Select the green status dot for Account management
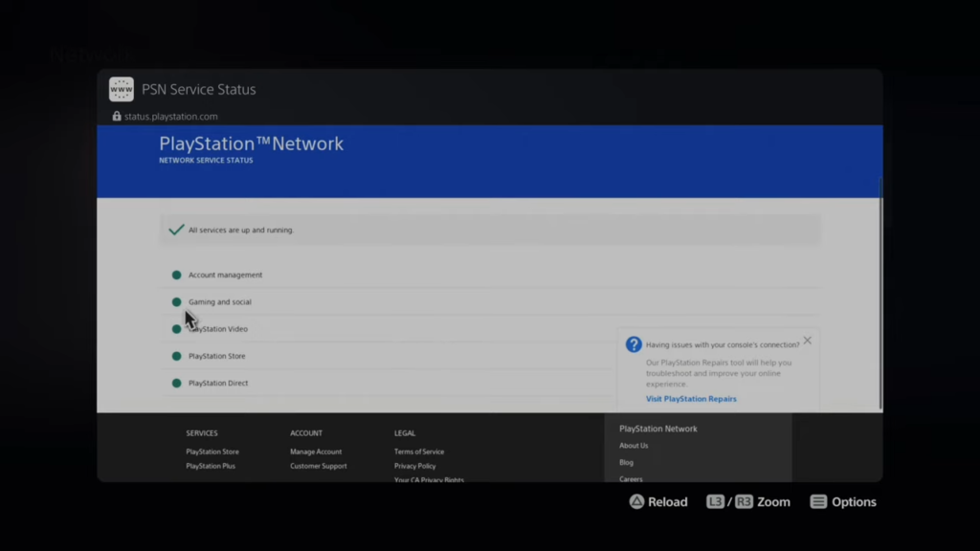The image size is (980, 551). point(176,275)
